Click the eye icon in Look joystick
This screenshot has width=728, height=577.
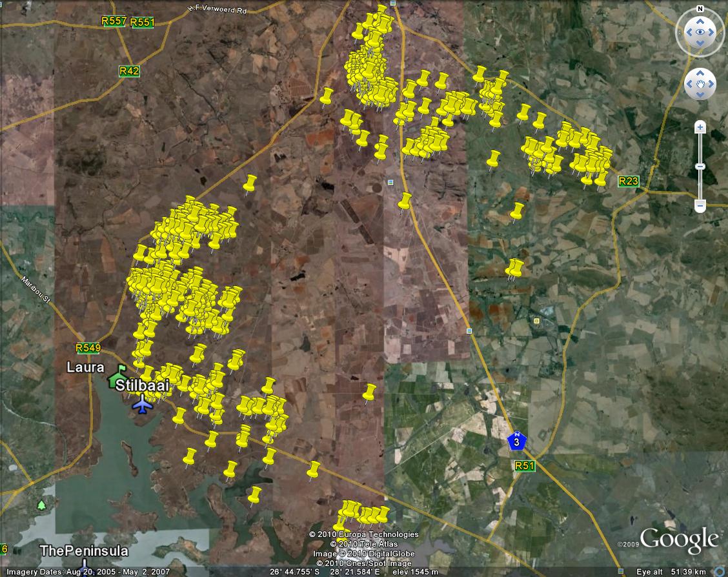pyautogui.click(x=700, y=32)
